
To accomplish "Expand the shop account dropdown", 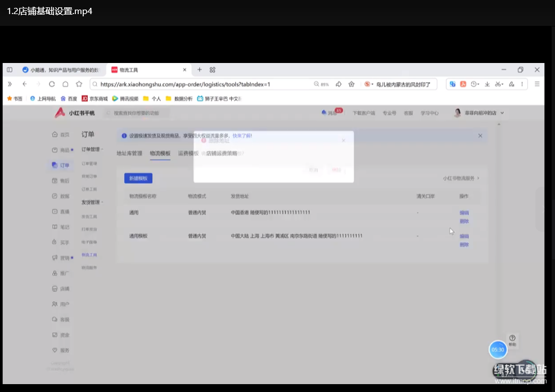I will pos(502,113).
